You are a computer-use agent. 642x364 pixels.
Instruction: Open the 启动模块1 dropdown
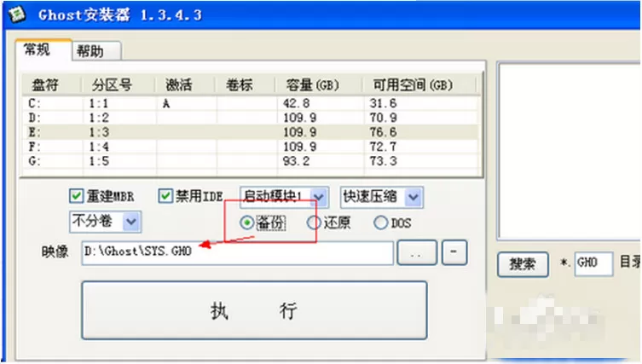pos(284,197)
